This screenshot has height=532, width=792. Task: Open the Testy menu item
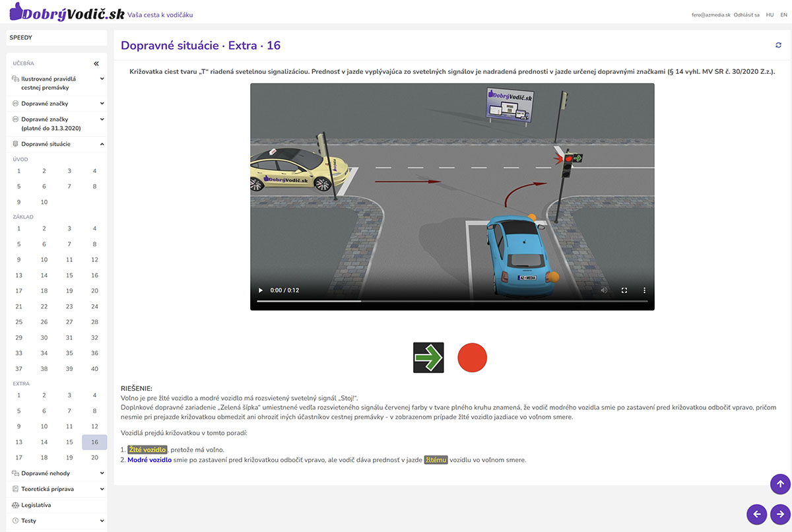click(29, 521)
